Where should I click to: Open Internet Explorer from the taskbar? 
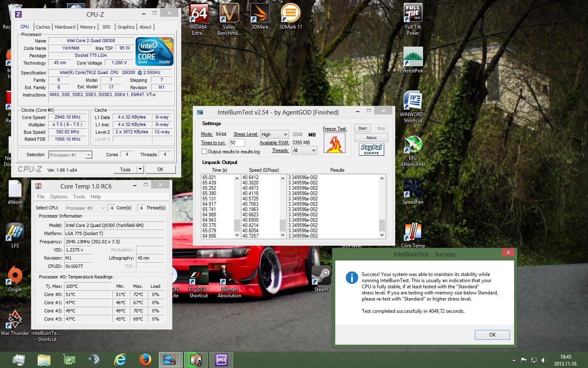[x=120, y=360]
